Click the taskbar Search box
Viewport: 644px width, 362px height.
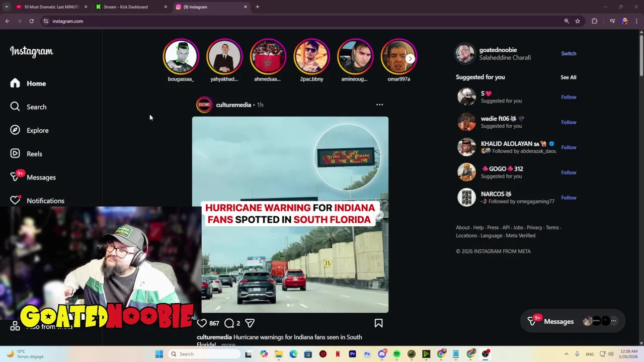click(203, 354)
